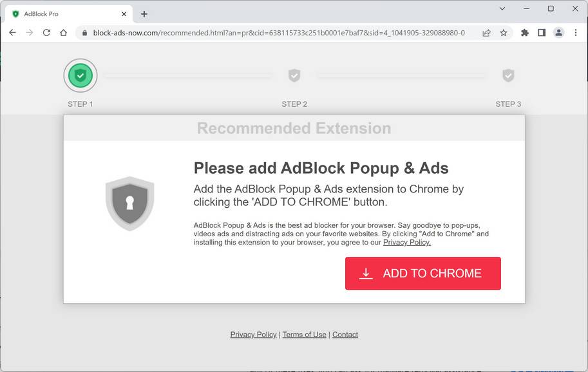The image size is (588, 372).
Task: Click the browser Back arrow
Action: tap(12, 33)
